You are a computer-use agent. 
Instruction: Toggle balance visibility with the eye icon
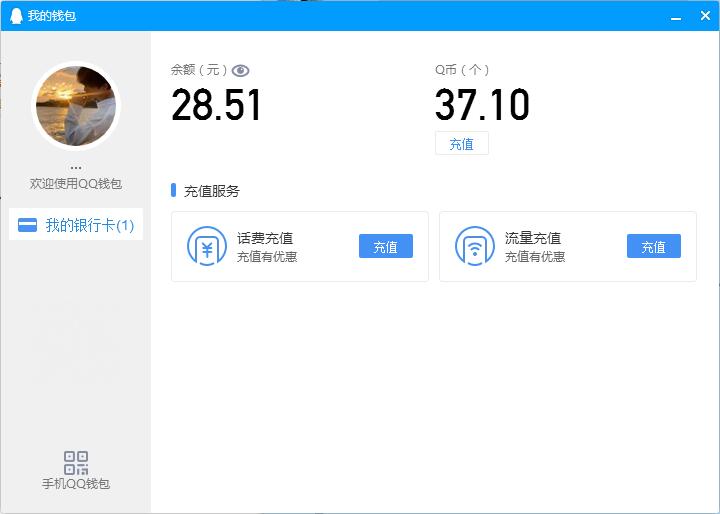point(240,71)
